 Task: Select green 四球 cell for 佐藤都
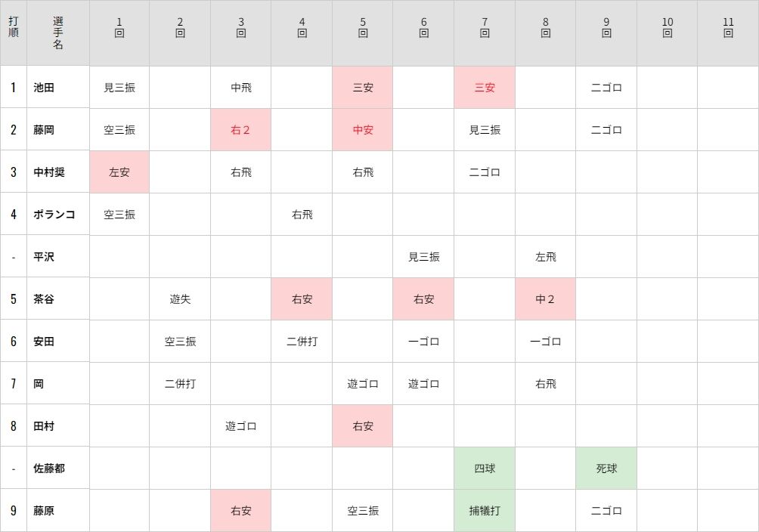pos(485,468)
